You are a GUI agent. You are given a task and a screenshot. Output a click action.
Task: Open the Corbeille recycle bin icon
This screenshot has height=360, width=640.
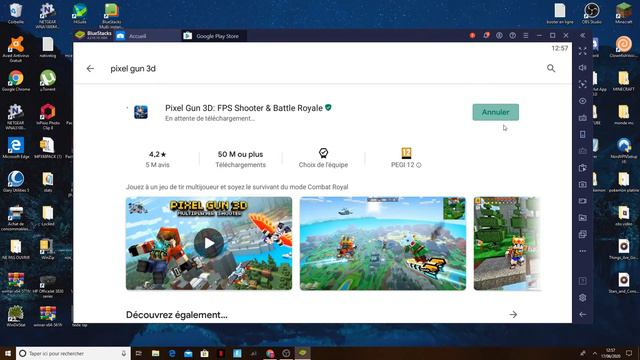coord(16,13)
